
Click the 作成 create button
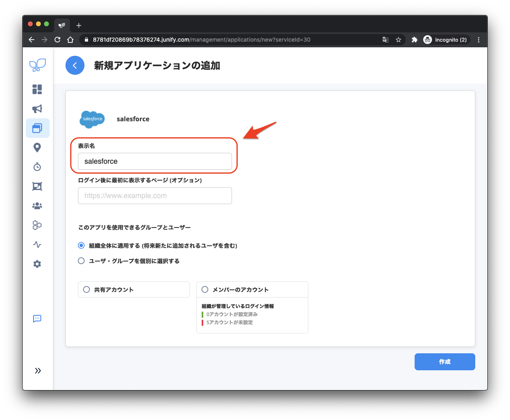coord(445,362)
